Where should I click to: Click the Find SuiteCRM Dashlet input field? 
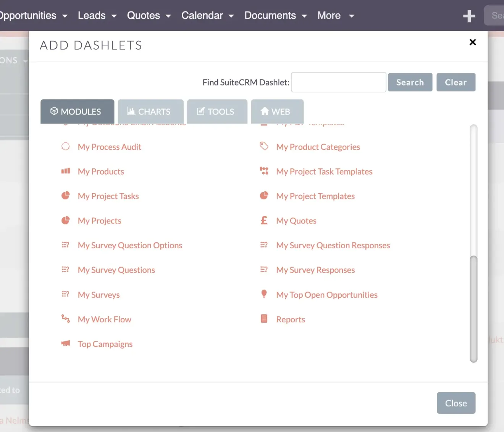coord(338,82)
